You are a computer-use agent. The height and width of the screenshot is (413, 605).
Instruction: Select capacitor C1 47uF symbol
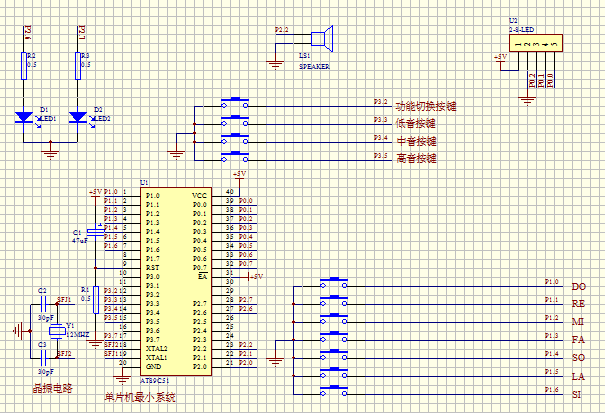coord(95,232)
